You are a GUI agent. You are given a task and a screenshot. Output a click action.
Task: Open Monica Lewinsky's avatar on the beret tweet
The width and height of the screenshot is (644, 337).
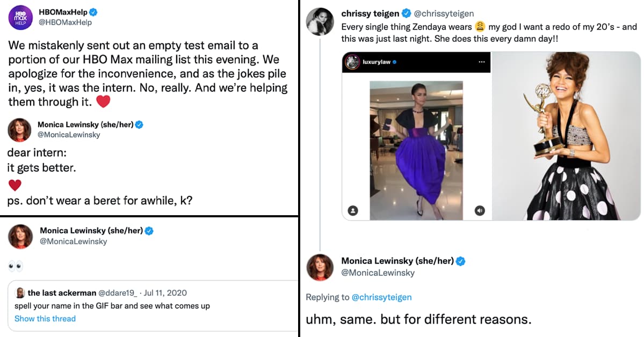(19, 130)
